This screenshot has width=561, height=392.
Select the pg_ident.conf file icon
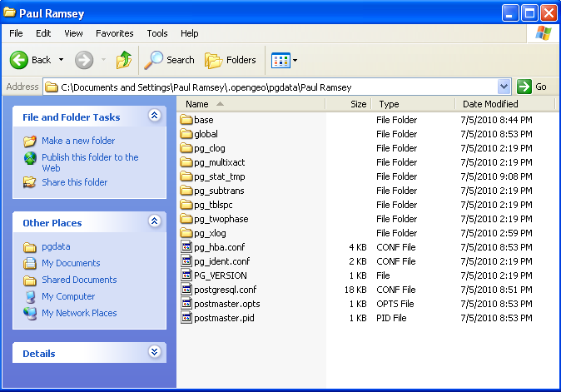(x=186, y=261)
